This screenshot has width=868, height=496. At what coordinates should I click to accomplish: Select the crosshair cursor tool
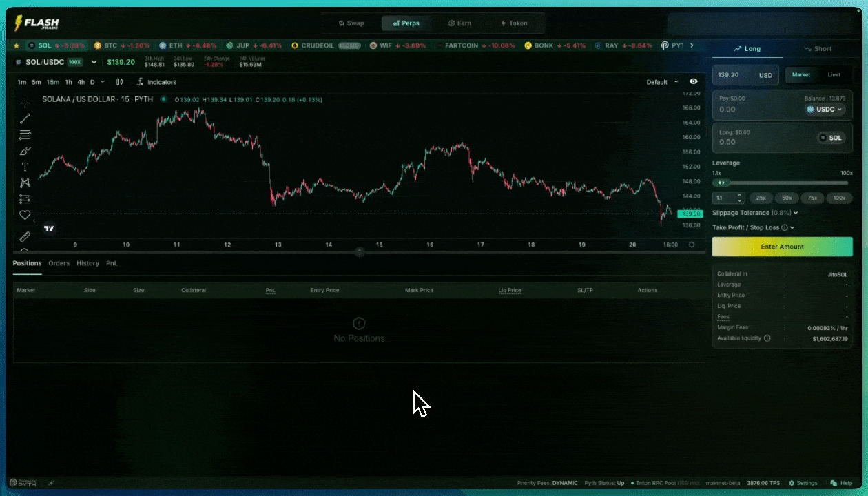tap(25, 103)
